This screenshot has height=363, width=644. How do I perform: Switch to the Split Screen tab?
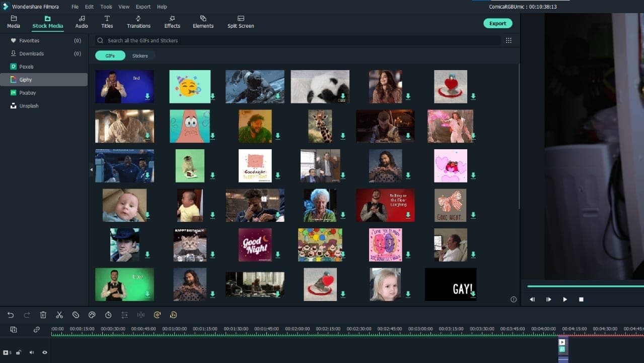[241, 22]
